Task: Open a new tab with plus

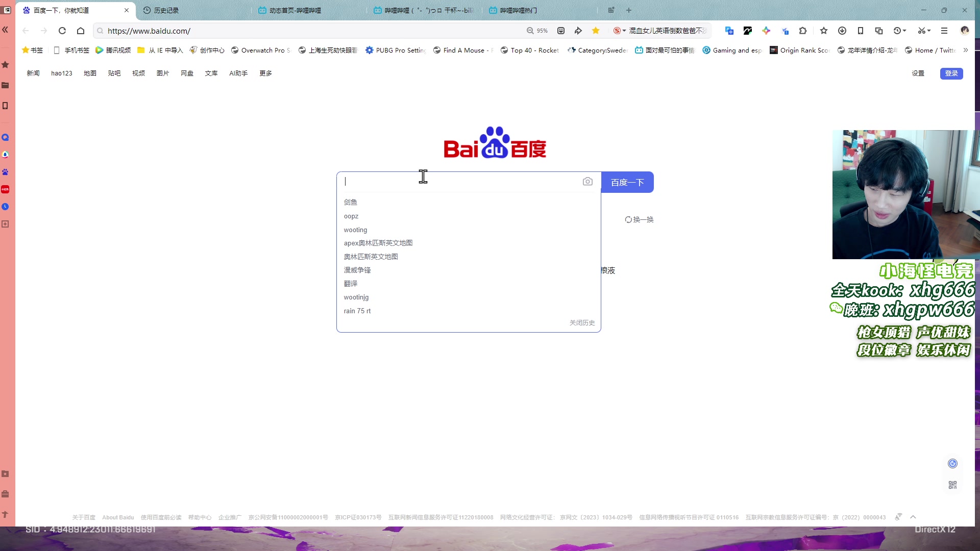Action: click(x=629, y=10)
